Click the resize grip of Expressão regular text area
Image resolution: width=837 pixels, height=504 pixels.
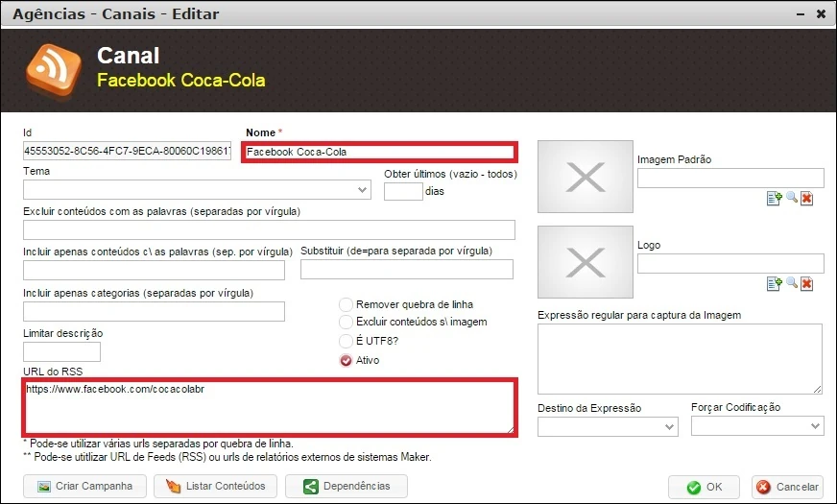click(x=817, y=389)
